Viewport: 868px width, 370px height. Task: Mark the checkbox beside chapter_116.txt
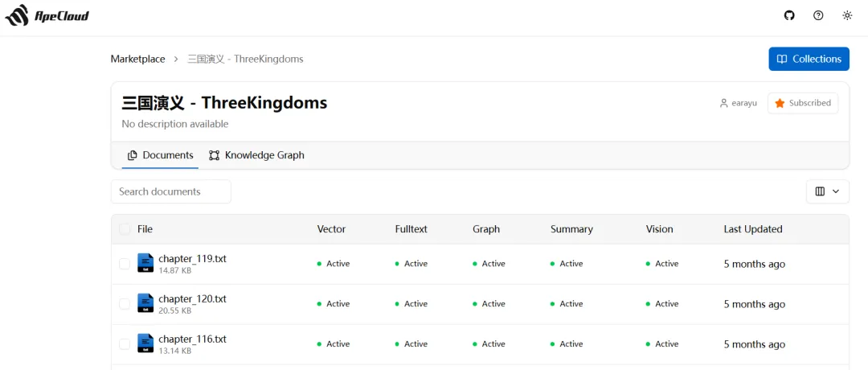[x=125, y=344]
